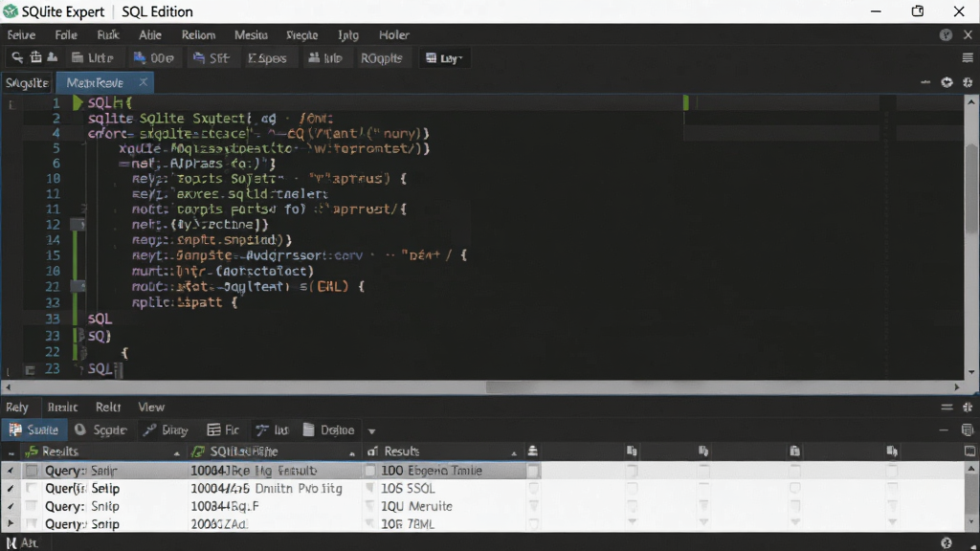The width and height of the screenshot is (980, 551).
Task: Click the bottom panel equals icon at right
Action: [x=947, y=408]
